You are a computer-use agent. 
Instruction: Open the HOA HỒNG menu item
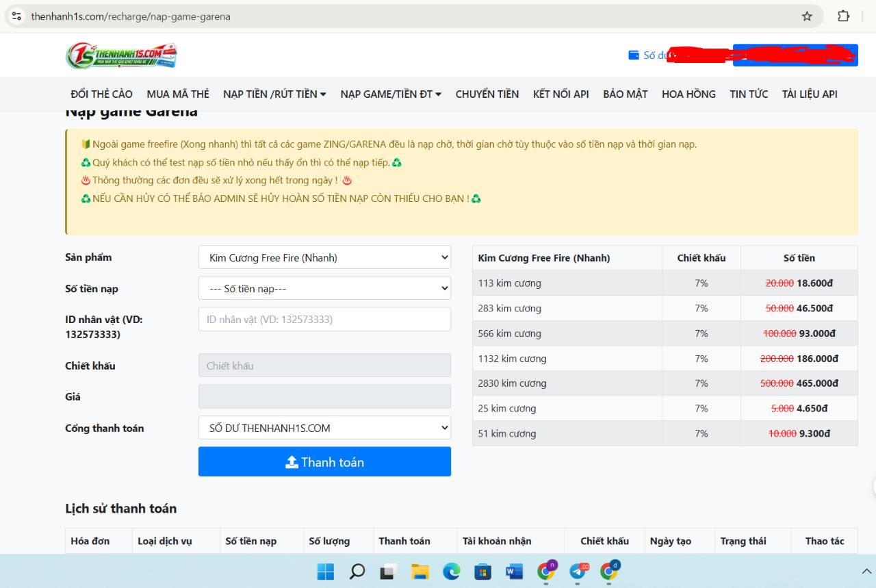point(688,94)
